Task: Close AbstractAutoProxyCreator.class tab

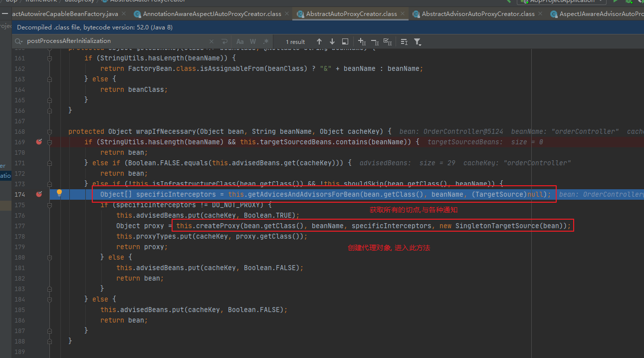Action: pyautogui.click(x=404, y=14)
